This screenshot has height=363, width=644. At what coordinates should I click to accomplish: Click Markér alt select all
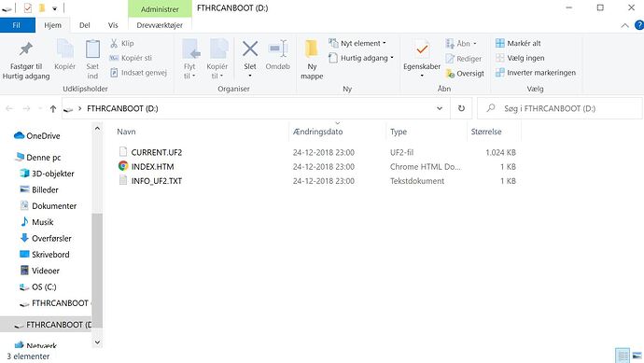[x=518, y=43]
